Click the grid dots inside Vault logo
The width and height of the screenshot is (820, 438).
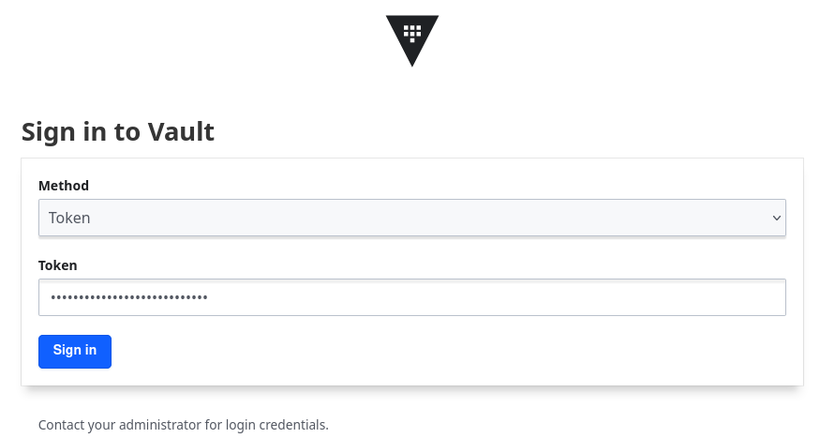(412, 32)
